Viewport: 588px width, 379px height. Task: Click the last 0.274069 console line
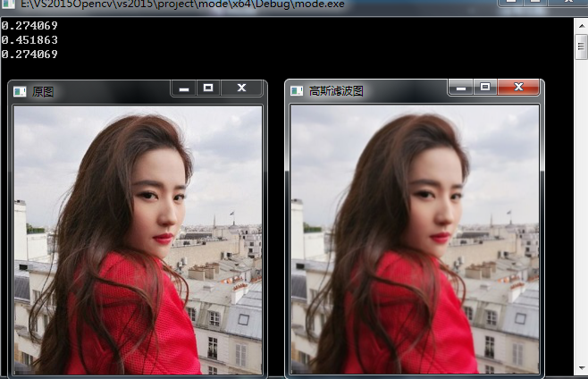[29, 55]
